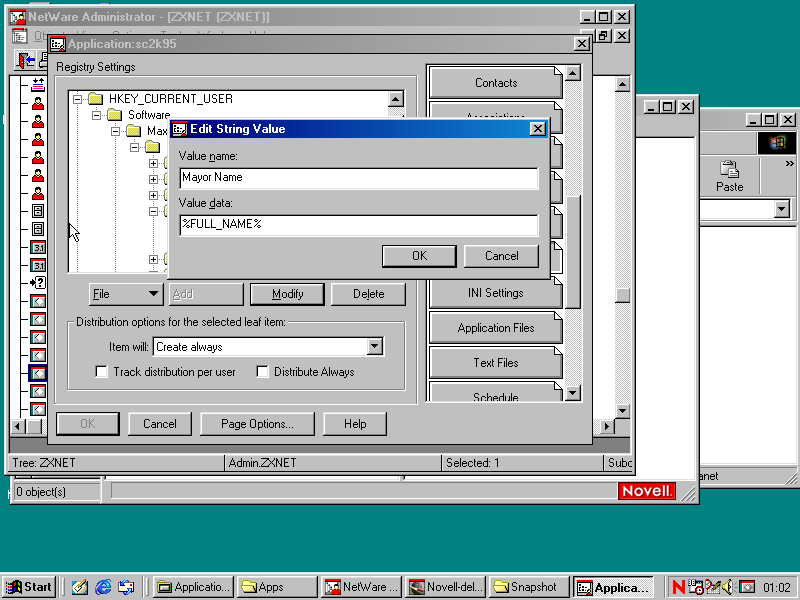The width and height of the screenshot is (800, 600).
Task: Click NetWare Administrator horizontal scroll right arrow
Action: (x=607, y=426)
